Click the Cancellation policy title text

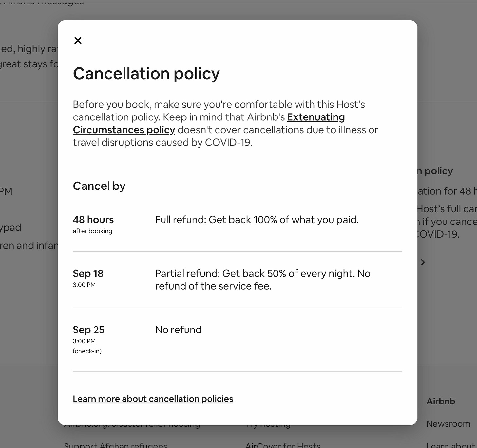(x=146, y=74)
